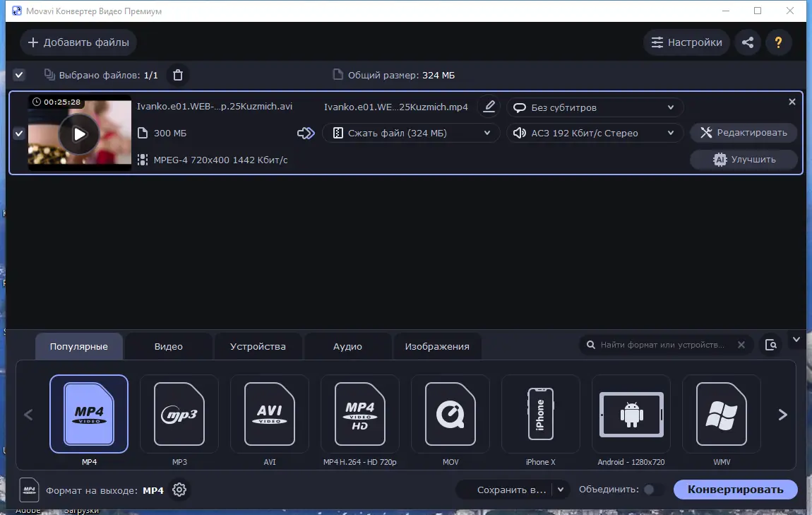Viewport: 812px width, 515px height.
Task: Expand the save location dropdown arrow
Action: 561,490
